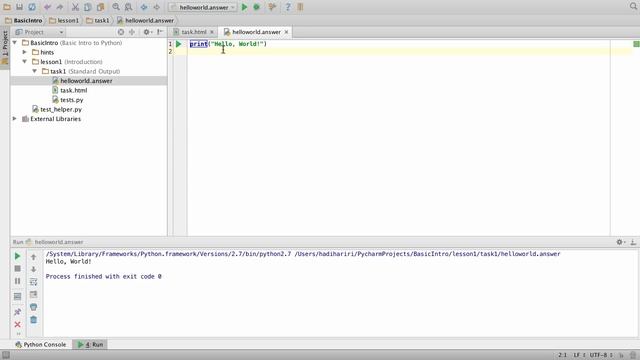
Task: Click the Forward navigation arrow
Action: (156, 7)
